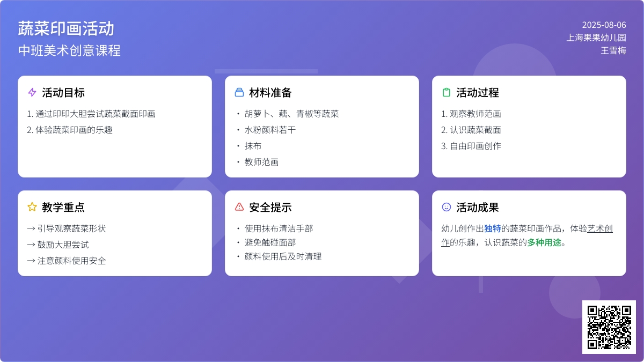This screenshot has height=362, width=644.
Task: Click the item 胡萝卜、藕、青椒等蔬菜
Action: pyautogui.click(x=291, y=114)
